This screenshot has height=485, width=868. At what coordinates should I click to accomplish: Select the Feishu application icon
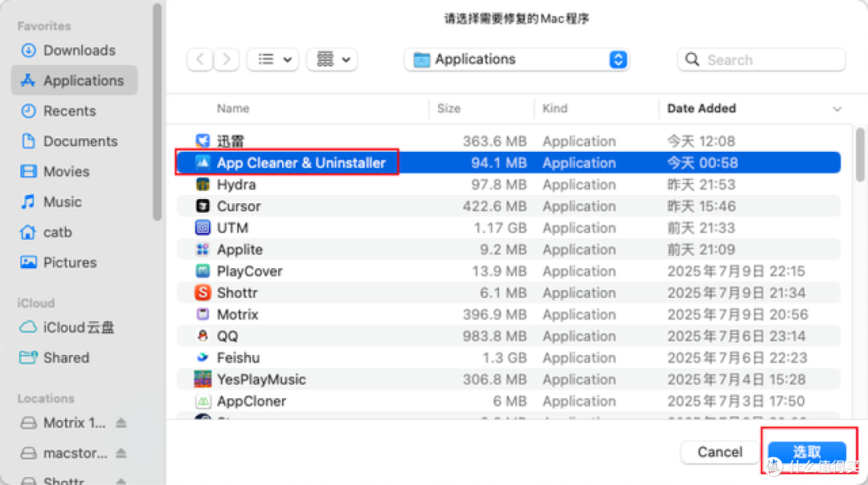click(203, 358)
